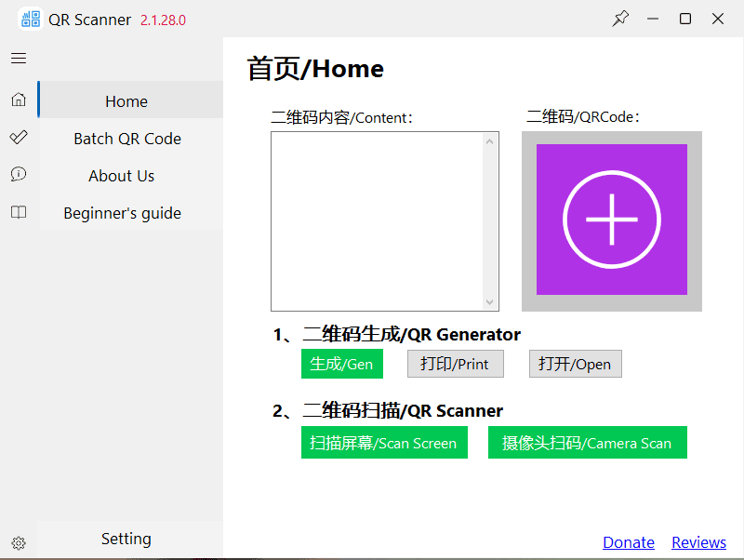Click the Home house icon in sidebar
The width and height of the screenshot is (744, 560).
[x=19, y=100]
